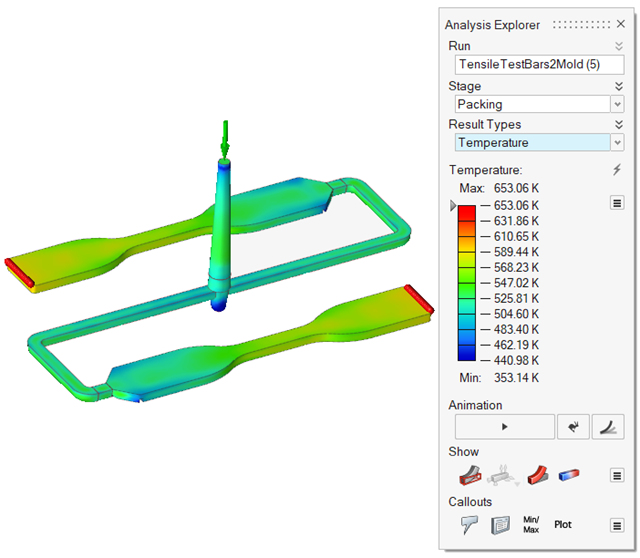
Task: Open the Result Types dropdown showing Temperature
Action: click(539, 143)
